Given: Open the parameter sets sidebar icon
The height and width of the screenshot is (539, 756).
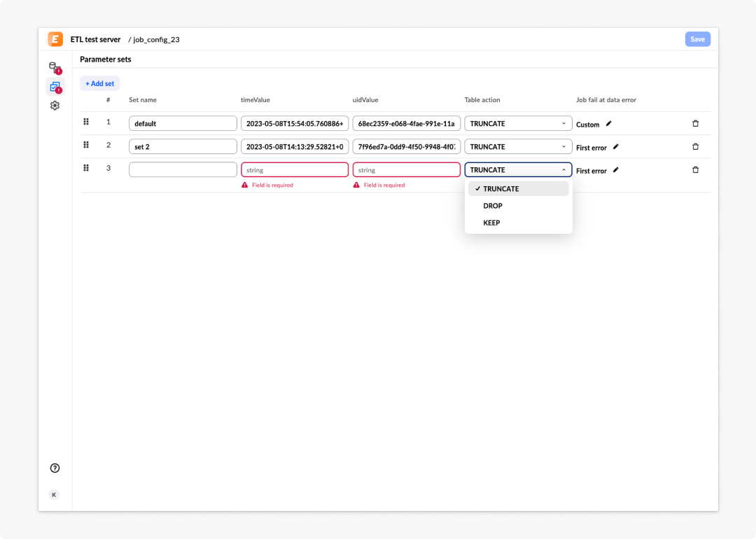Looking at the screenshot, I should 55,87.
